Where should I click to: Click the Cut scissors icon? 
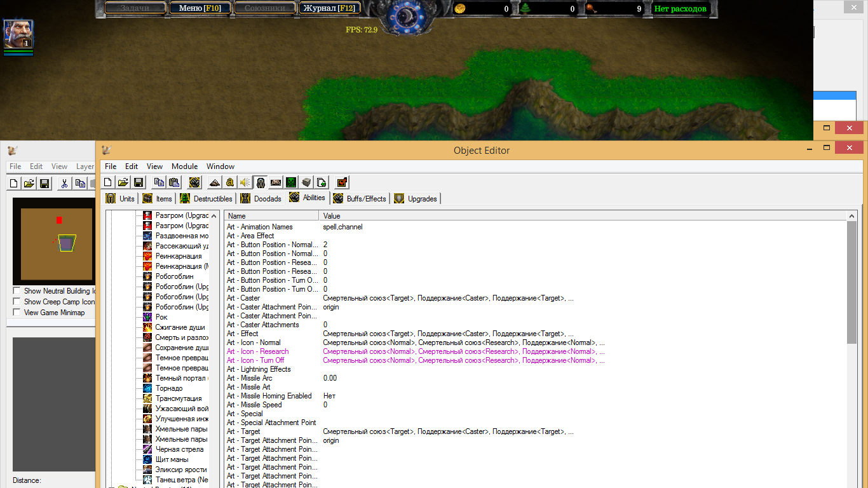tap(64, 184)
